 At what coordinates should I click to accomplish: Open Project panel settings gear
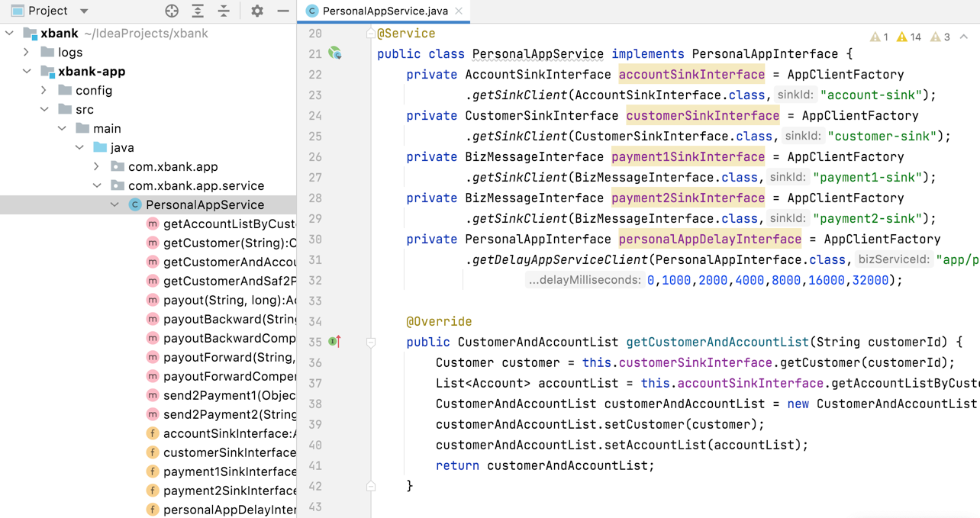[x=257, y=11]
